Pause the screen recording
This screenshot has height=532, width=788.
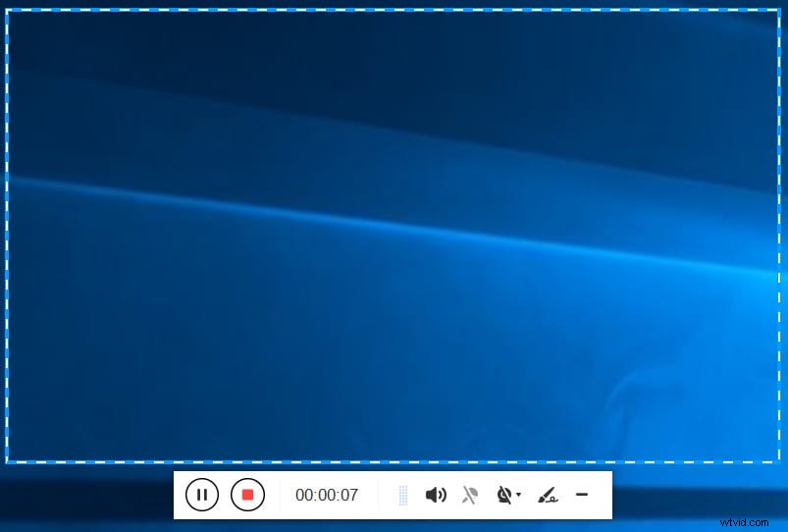pos(202,495)
